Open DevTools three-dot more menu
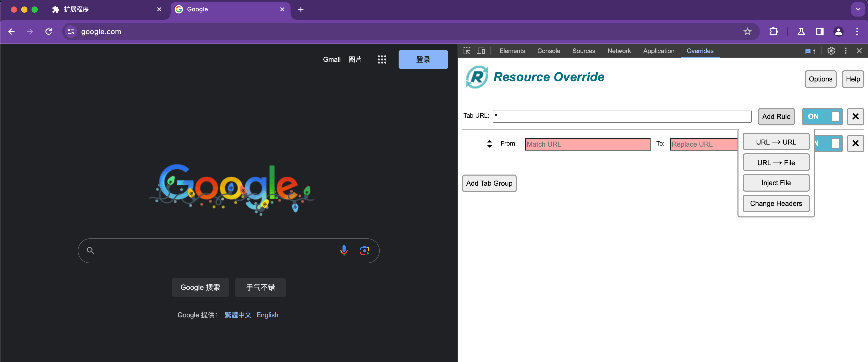868x362 pixels. pyautogui.click(x=846, y=51)
